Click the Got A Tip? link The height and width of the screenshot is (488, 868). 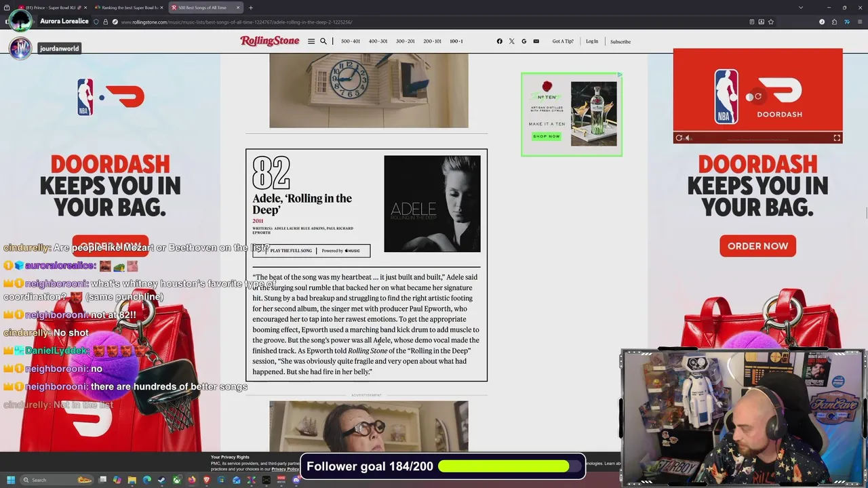[563, 41]
